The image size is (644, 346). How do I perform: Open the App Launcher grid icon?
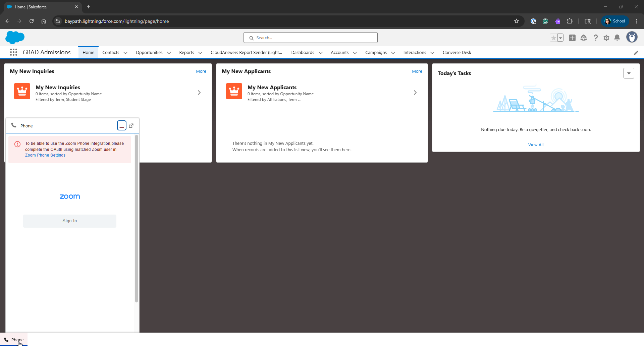13,52
